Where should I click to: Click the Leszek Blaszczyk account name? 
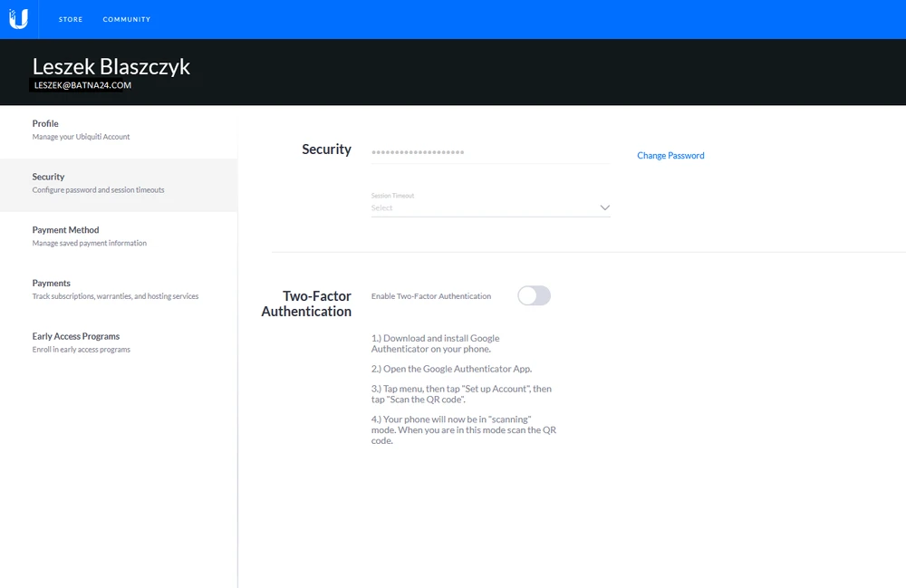point(111,66)
